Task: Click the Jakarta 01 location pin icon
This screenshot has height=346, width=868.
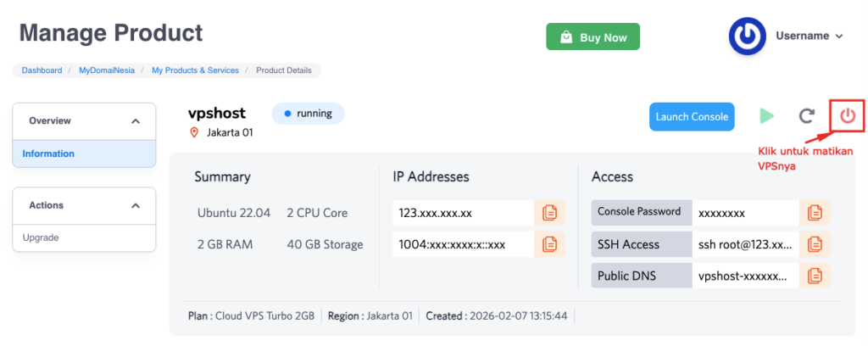Action: (x=194, y=132)
